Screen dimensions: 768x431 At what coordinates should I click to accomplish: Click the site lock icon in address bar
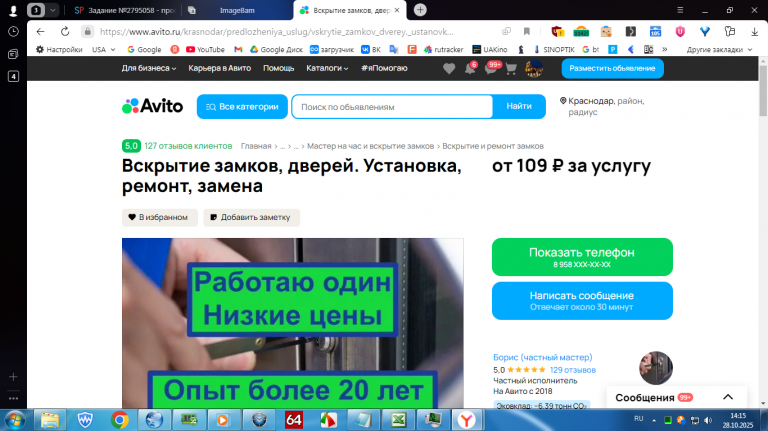(x=88, y=31)
